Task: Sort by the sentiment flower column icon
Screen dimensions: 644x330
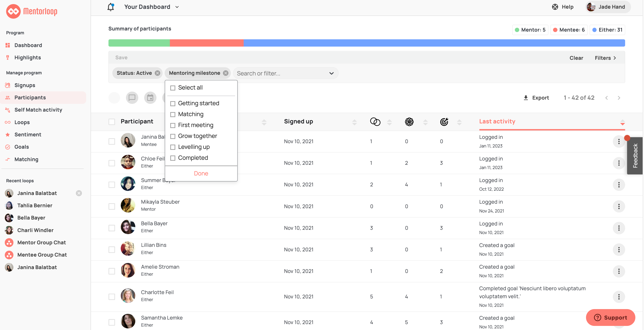Action: 409,122
